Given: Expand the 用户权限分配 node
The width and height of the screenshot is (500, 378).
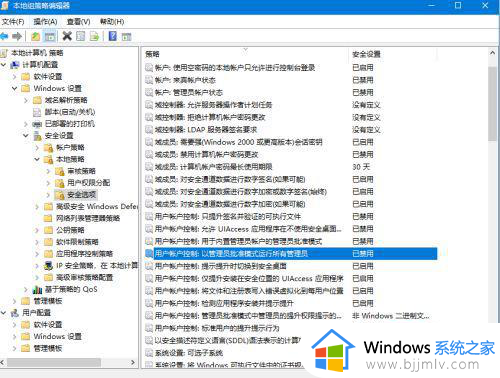Looking at the screenshot, I should 49,183.
